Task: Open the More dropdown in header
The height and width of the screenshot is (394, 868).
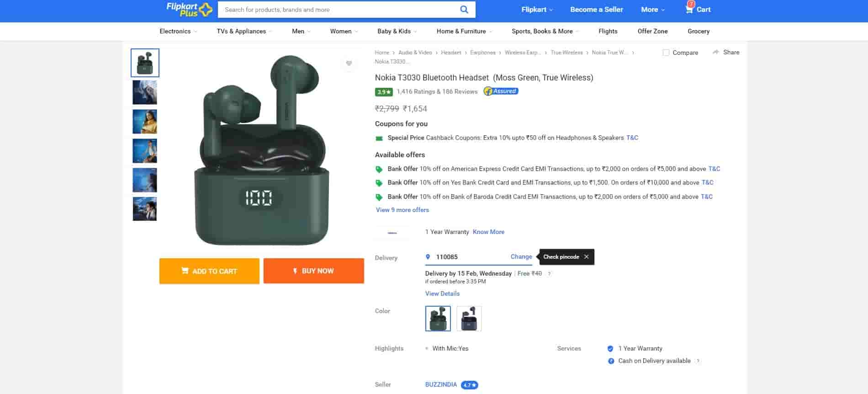Action: (x=652, y=10)
